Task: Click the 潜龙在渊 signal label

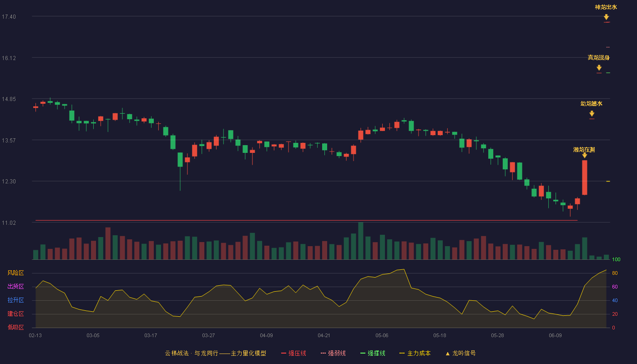Action: coord(584,150)
